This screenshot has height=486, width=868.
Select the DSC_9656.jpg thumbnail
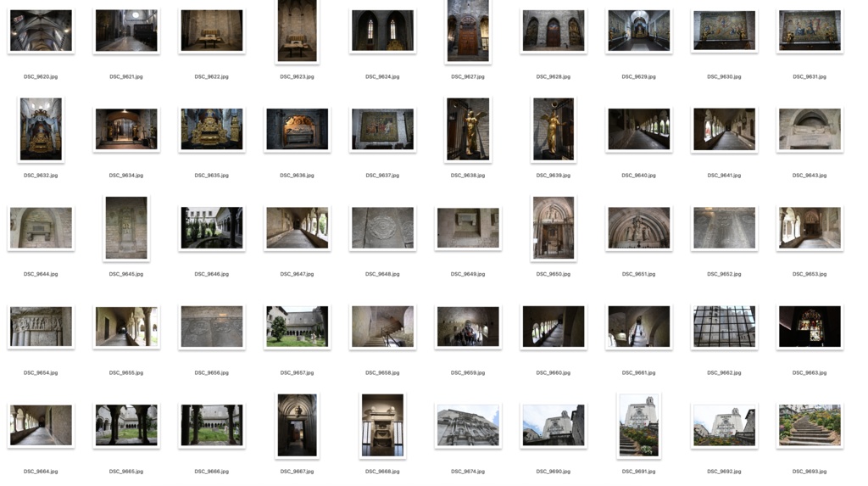tap(211, 327)
